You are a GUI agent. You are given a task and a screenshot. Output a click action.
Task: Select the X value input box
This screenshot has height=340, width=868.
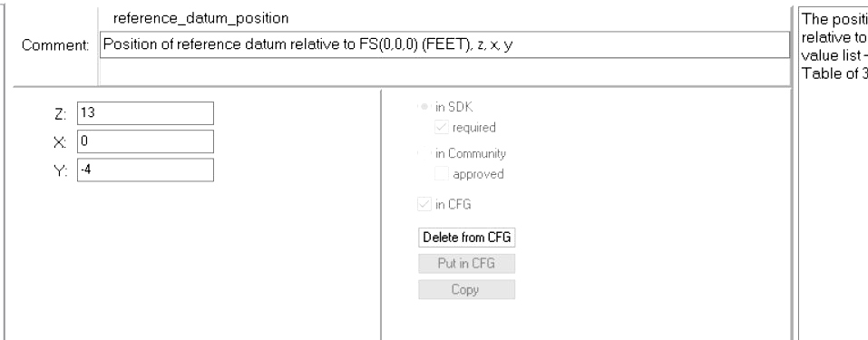(145, 141)
